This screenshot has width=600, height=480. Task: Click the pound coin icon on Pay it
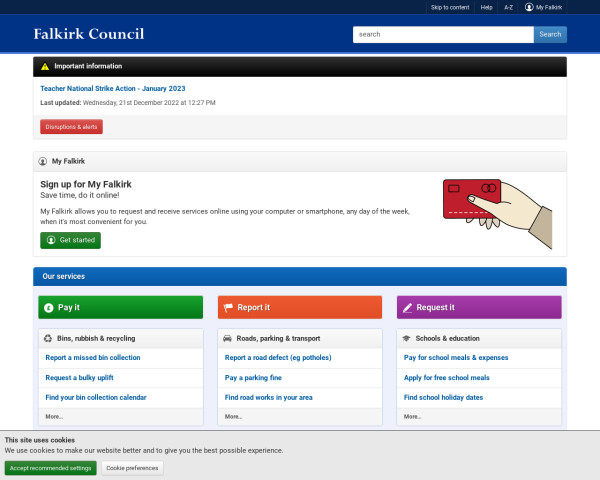tap(49, 308)
